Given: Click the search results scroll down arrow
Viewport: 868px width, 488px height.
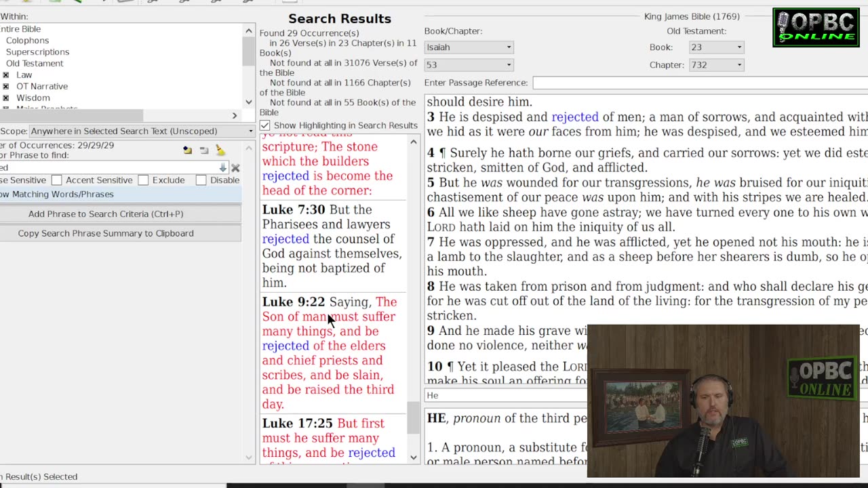Looking at the screenshot, I should (414, 457).
